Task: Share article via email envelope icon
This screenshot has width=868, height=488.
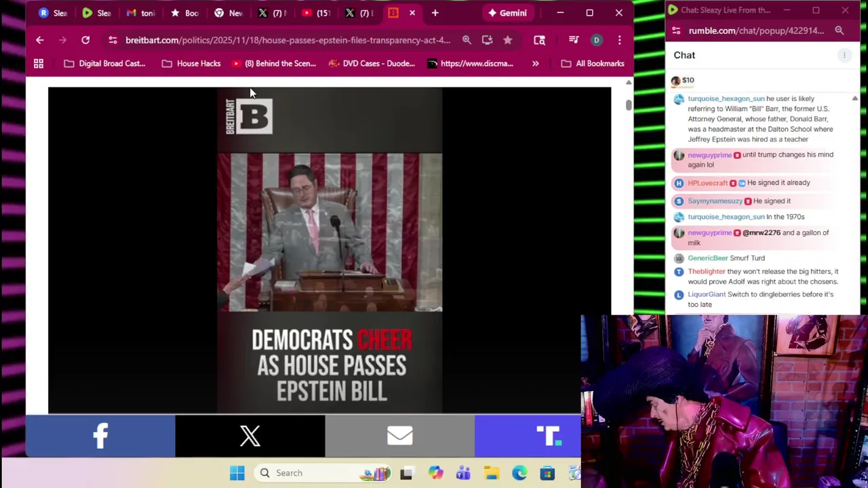Action: coord(400,436)
